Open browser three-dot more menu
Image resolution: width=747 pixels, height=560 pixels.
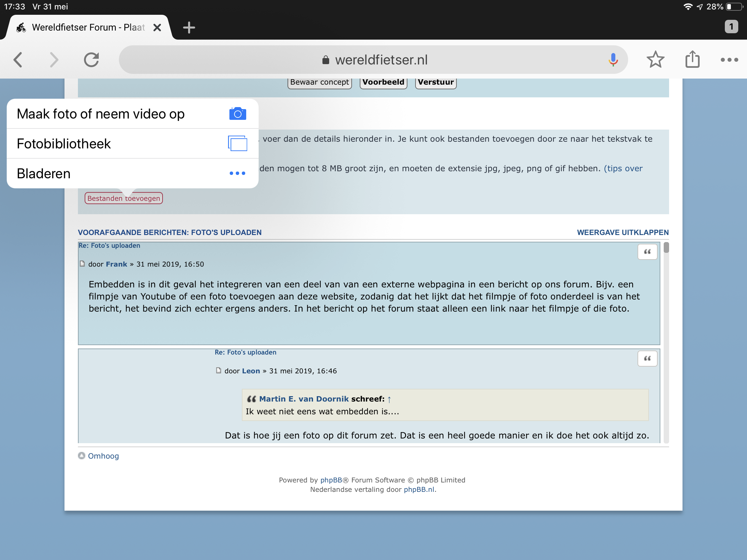(x=729, y=60)
